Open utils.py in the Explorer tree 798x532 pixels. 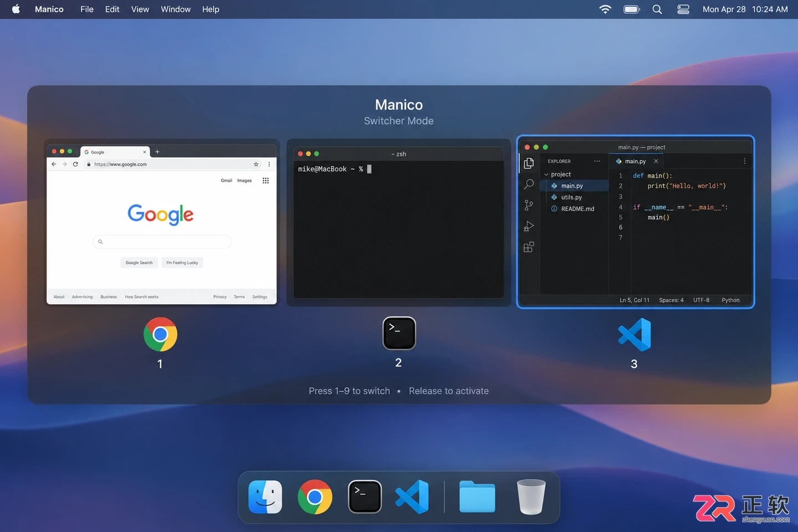(x=571, y=197)
